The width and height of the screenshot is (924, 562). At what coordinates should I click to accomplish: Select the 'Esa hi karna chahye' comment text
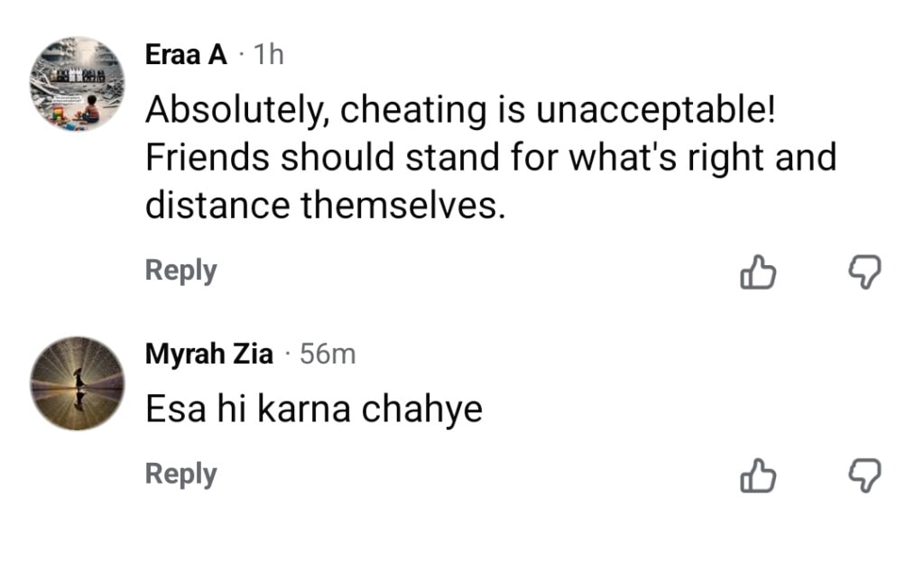click(314, 410)
